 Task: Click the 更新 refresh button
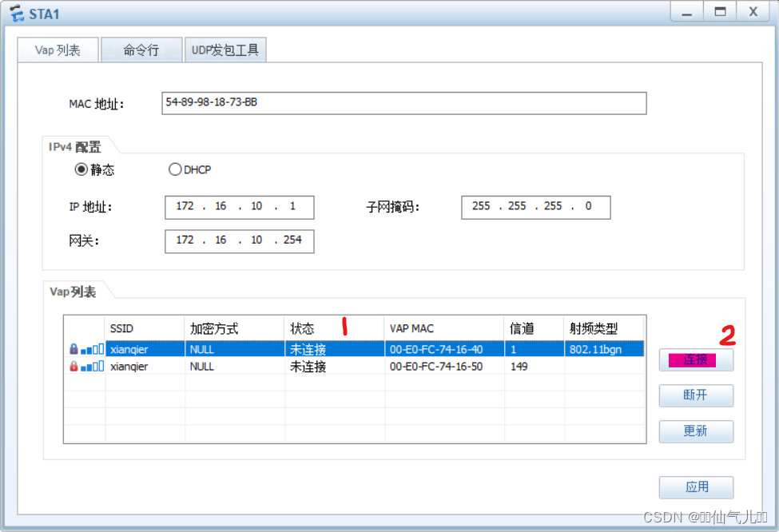pos(695,431)
